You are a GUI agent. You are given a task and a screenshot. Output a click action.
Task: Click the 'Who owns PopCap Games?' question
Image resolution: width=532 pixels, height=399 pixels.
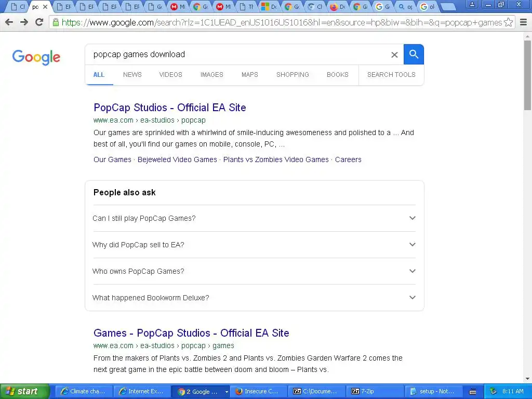coord(138,271)
